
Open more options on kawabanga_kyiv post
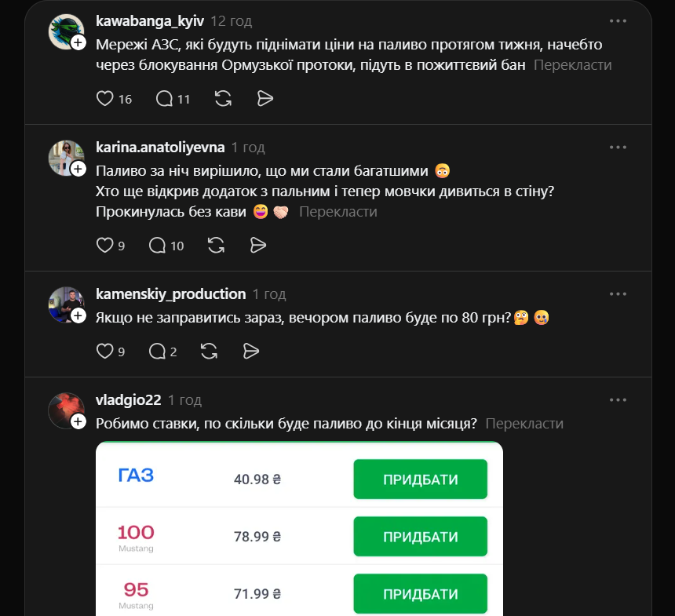coord(618,21)
